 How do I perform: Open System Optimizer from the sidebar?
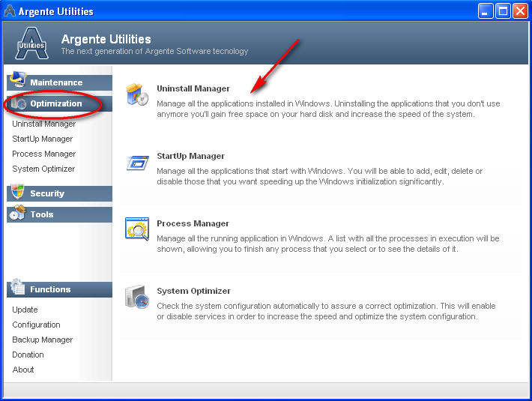point(43,169)
